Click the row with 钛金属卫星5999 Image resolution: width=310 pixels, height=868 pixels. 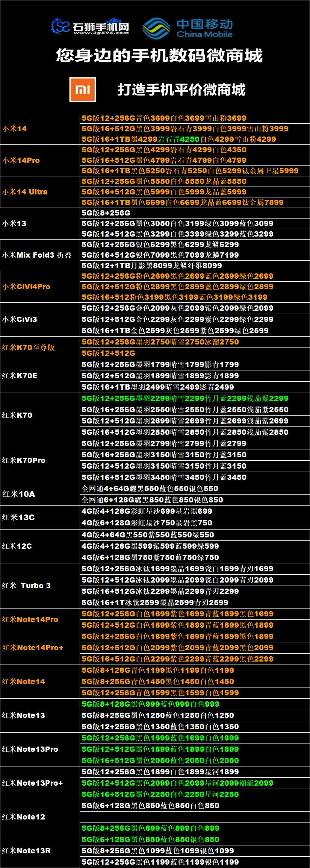pos(195,171)
